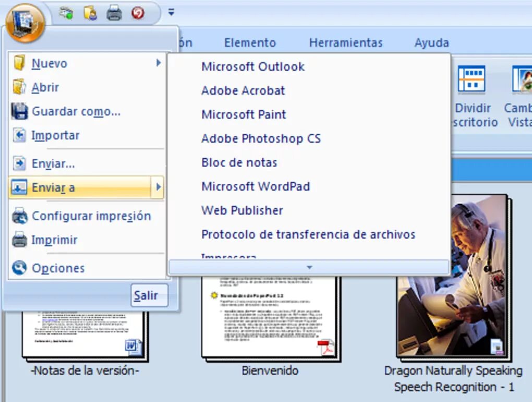
Task: Choose Guardar como... menu entry
Action: point(87,111)
